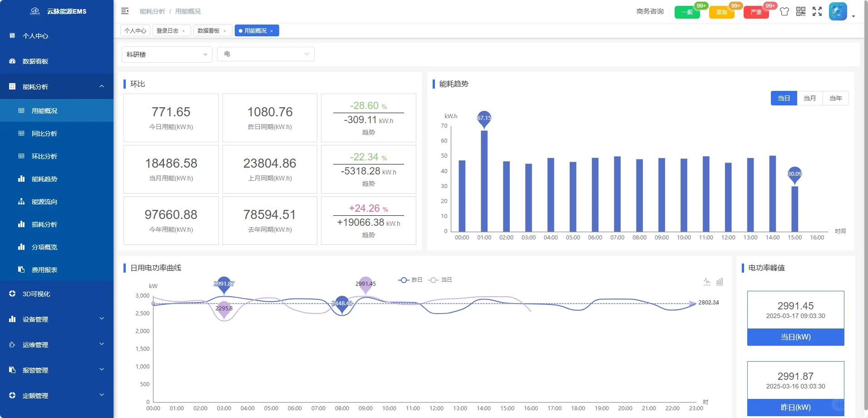Open 3D可视化 sidebar item

(57, 294)
